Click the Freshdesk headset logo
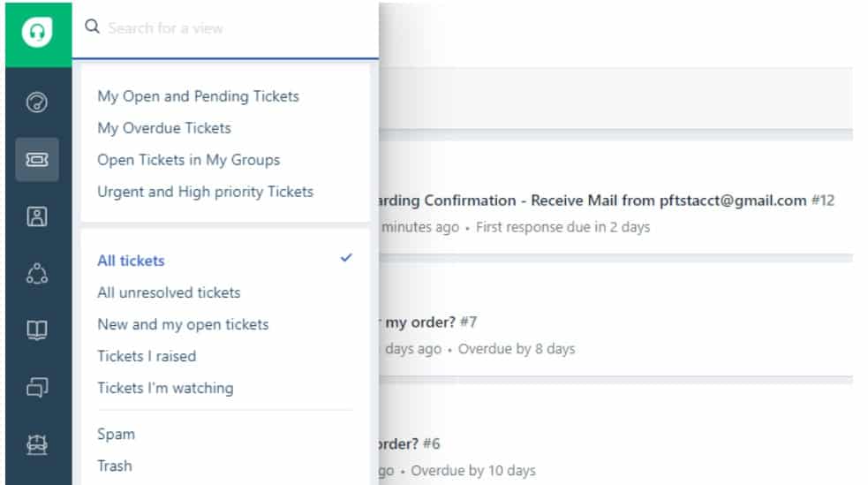Viewport: 868px width, 485px height. click(36, 34)
